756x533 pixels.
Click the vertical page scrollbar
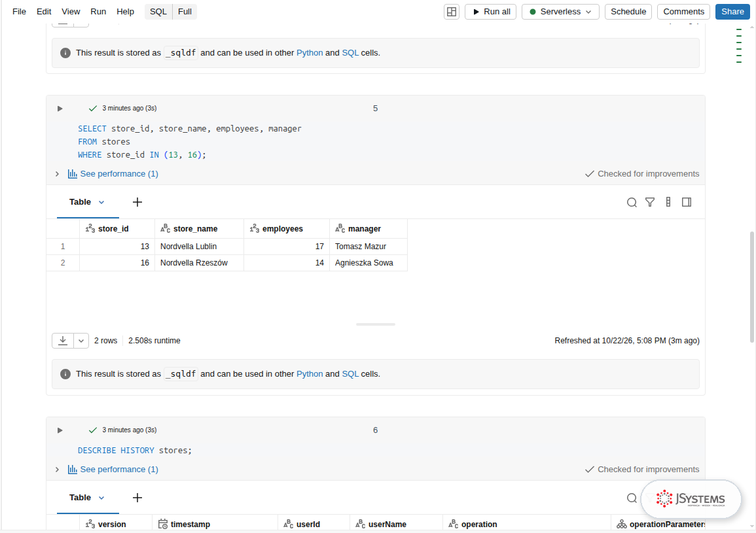point(751,286)
